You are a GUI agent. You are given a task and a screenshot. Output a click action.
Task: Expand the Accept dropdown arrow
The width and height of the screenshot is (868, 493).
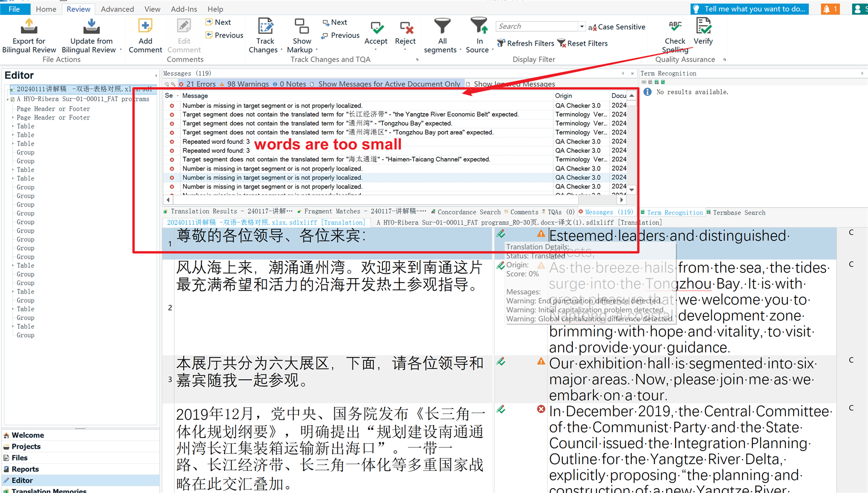376,50
